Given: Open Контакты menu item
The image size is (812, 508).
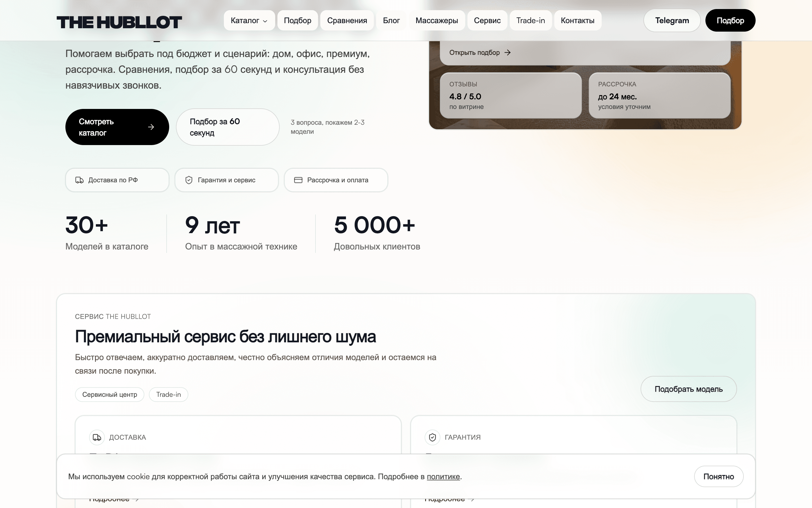Looking at the screenshot, I should point(577,21).
